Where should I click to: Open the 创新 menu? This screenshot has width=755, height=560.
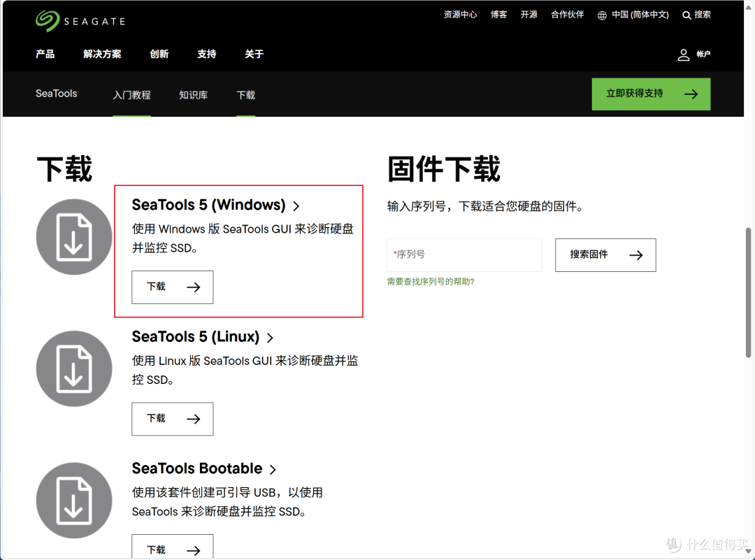159,54
